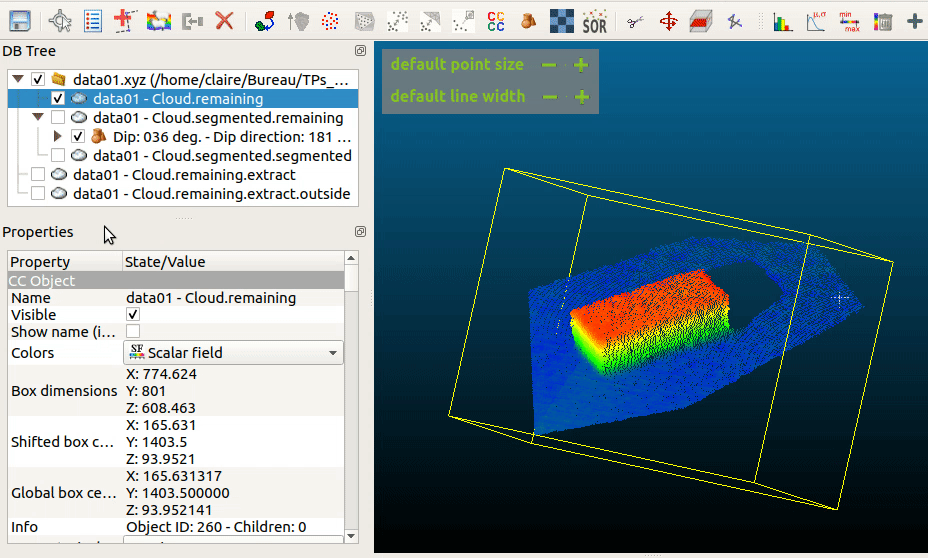Click the Label connected components CC icon
The width and height of the screenshot is (928, 558).
pyautogui.click(x=496, y=22)
